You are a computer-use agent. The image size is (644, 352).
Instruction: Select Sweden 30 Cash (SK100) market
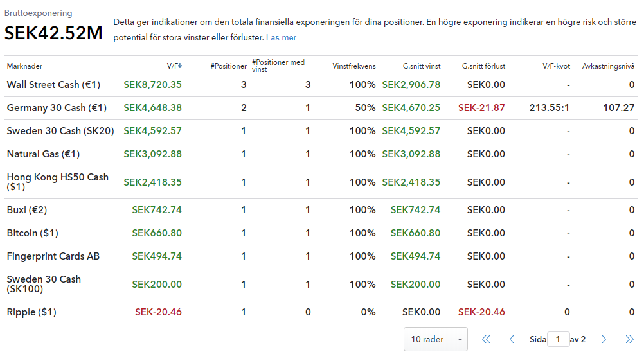tap(44, 284)
